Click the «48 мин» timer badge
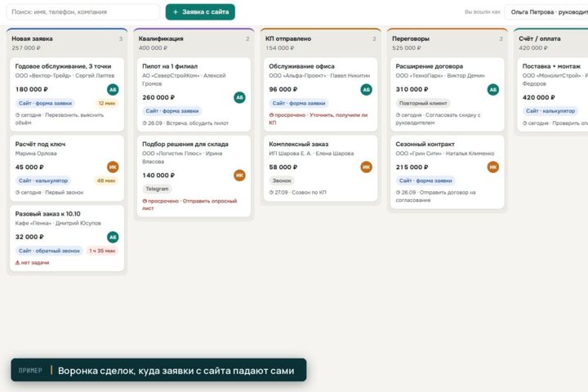 [x=106, y=180]
